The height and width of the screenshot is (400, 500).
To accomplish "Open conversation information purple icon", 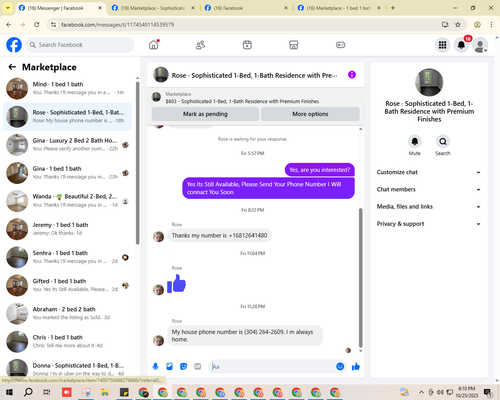I will pos(352,75).
